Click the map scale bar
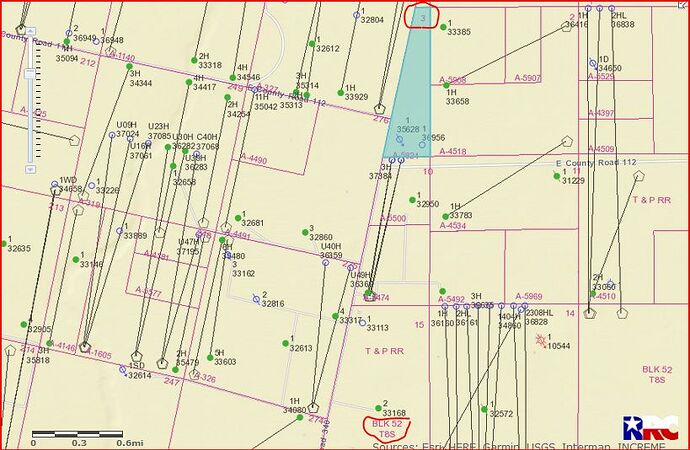 click(77, 435)
